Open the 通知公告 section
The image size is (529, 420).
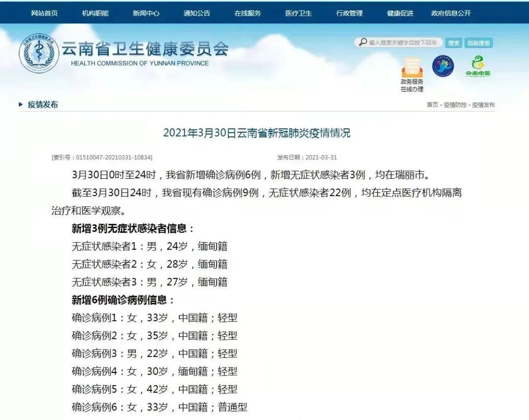tap(197, 13)
